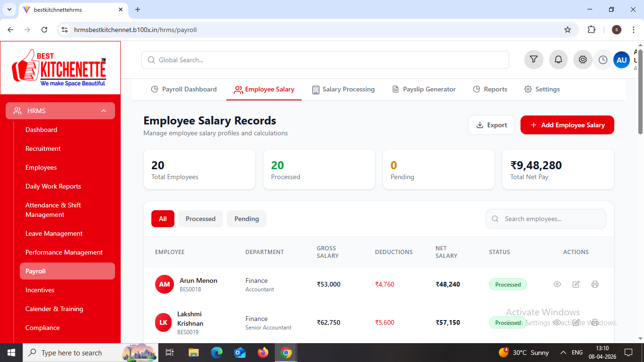Open Microsoft Edge from the taskbar
Viewport: 644px width, 362px height.
pyautogui.click(x=217, y=353)
